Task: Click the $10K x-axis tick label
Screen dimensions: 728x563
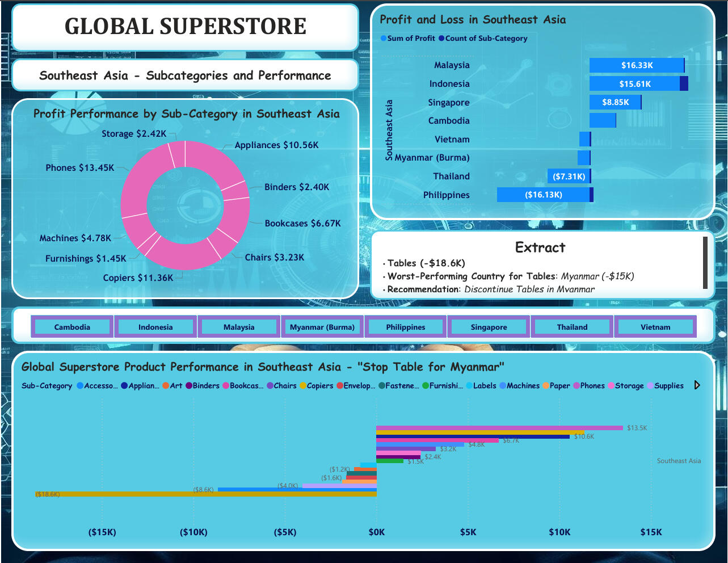Action: [x=559, y=532]
